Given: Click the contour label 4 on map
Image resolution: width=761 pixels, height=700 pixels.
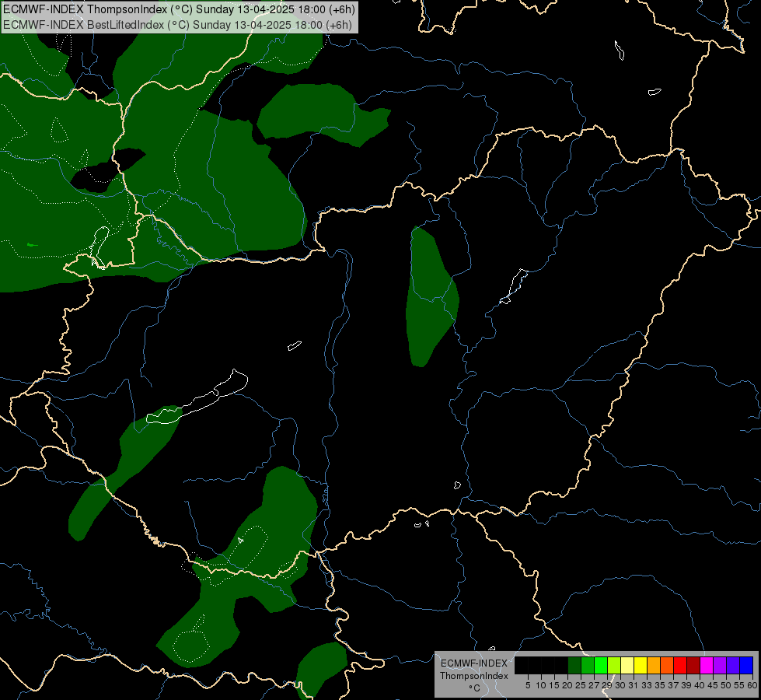Looking at the screenshot, I should [x=240, y=541].
